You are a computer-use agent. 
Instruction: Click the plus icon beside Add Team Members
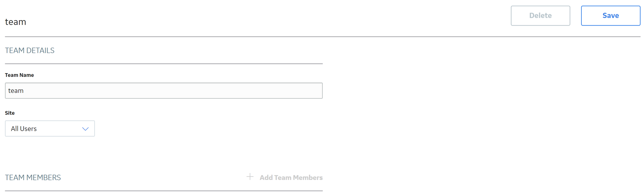250,177
